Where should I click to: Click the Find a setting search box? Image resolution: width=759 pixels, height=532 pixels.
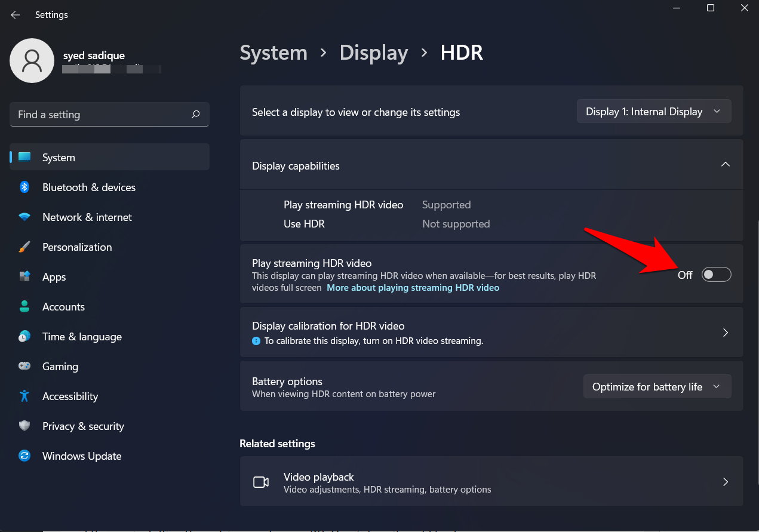pos(109,114)
